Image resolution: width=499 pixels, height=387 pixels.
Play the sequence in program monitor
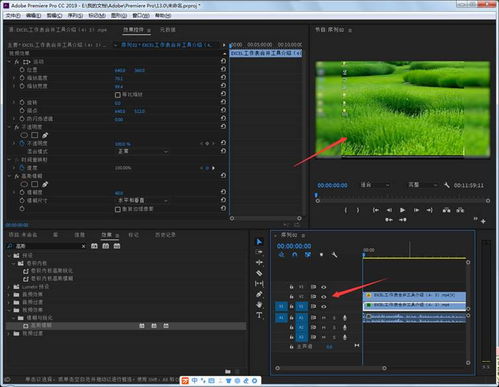402,210
